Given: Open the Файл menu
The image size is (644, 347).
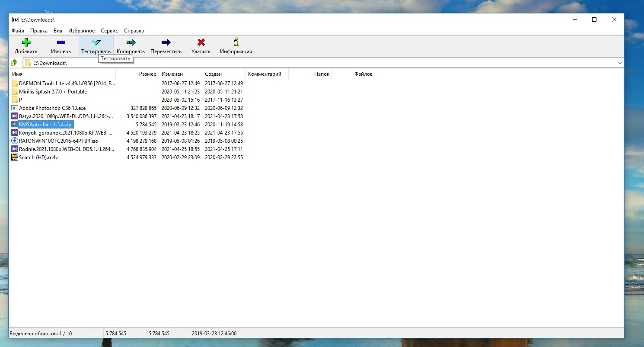Looking at the screenshot, I should click(18, 31).
